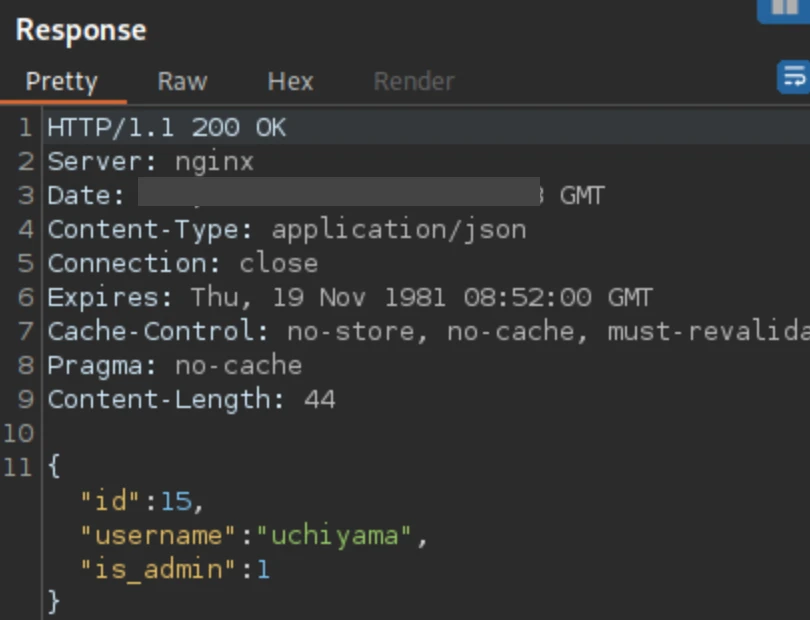Click the Content-Length value 44

(x=320, y=399)
